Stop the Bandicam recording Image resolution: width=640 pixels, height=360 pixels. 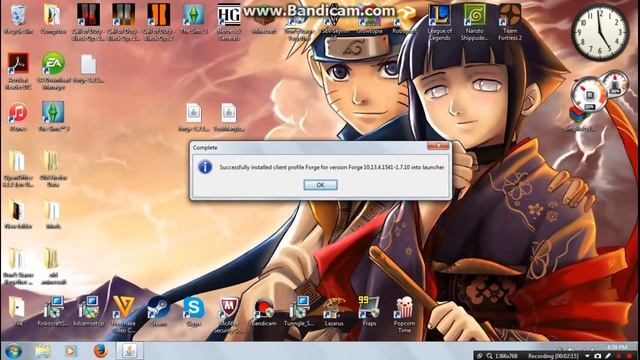tap(629, 356)
